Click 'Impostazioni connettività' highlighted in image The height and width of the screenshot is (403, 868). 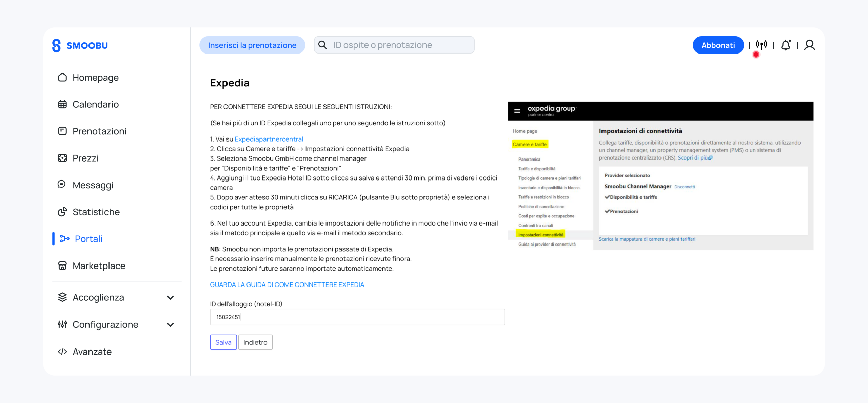(540, 235)
